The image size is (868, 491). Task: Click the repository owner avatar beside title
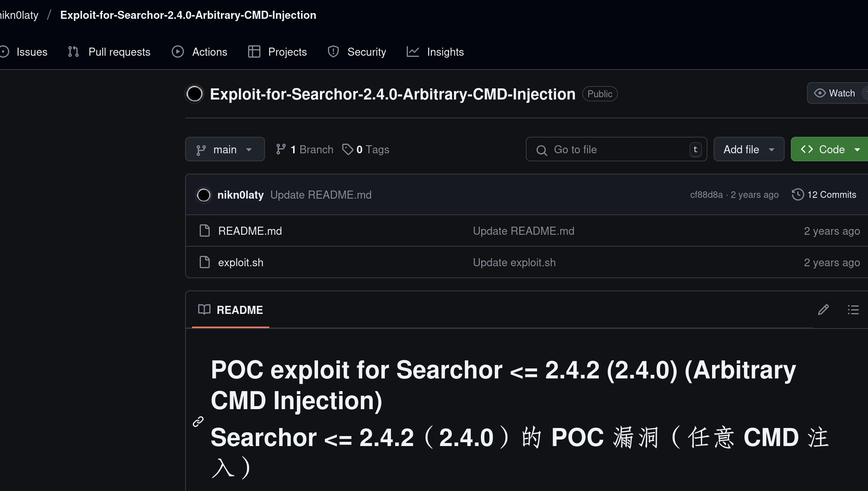(194, 94)
